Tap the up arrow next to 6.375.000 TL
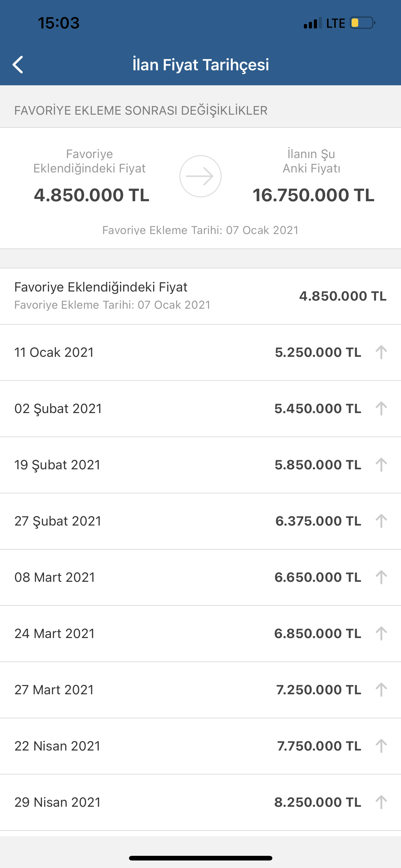The width and height of the screenshot is (401, 868). [381, 521]
